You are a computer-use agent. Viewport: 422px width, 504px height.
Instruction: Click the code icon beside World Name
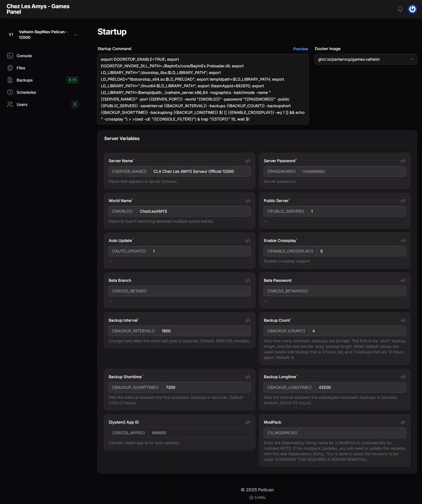coord(248,201)
